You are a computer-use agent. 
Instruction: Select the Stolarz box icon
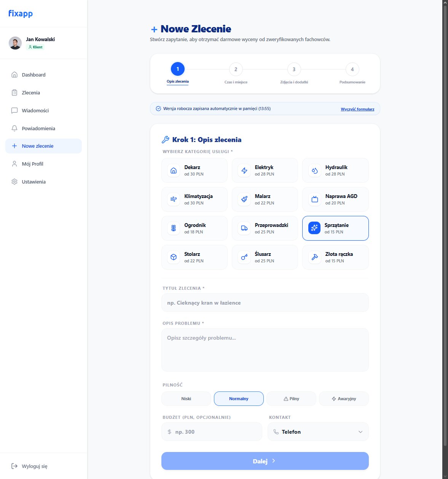click(174, 257)
